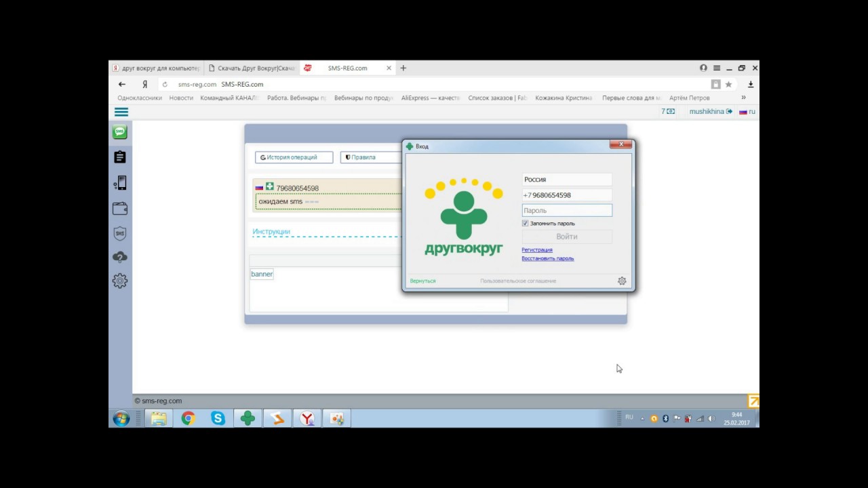Open Windows Start button
The image size is (868, 488).
point(121,418)
